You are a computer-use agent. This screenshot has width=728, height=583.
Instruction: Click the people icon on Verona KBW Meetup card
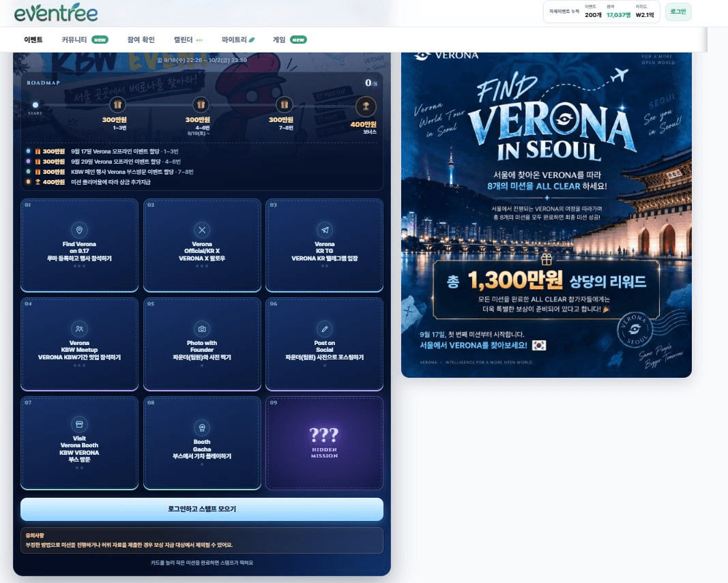[x=79, y=329]
